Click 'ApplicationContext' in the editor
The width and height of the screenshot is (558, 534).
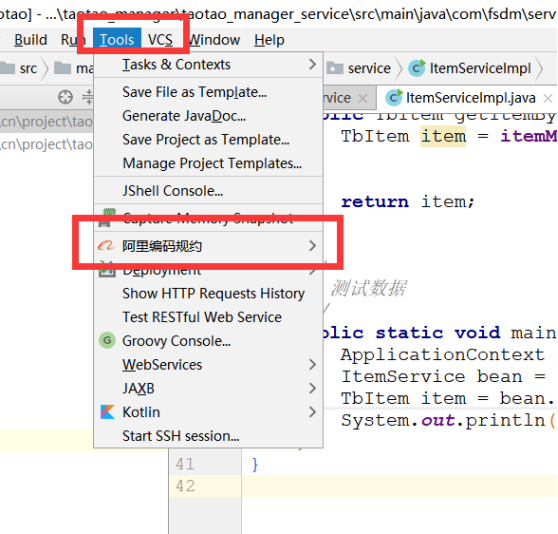coord(443,355)
